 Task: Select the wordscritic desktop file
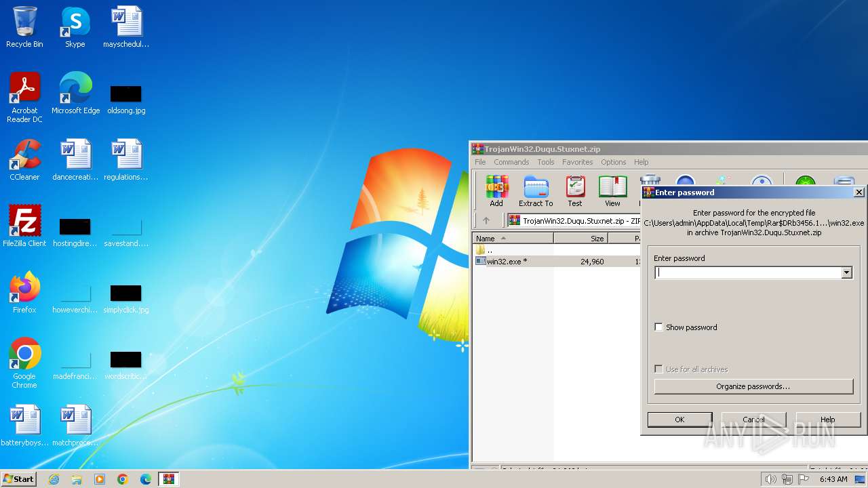pyautogui.click(x=126, y=365)
